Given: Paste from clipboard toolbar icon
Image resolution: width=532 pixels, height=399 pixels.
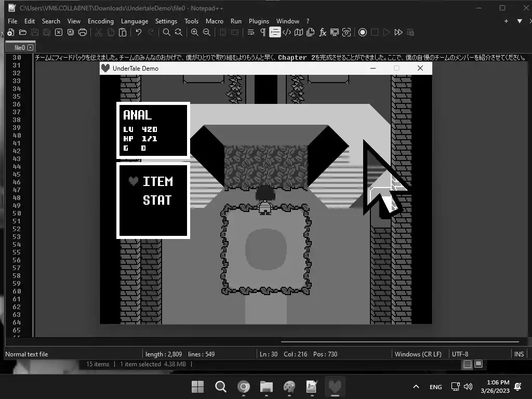Looking at the screenshot, I should point(123,32).
